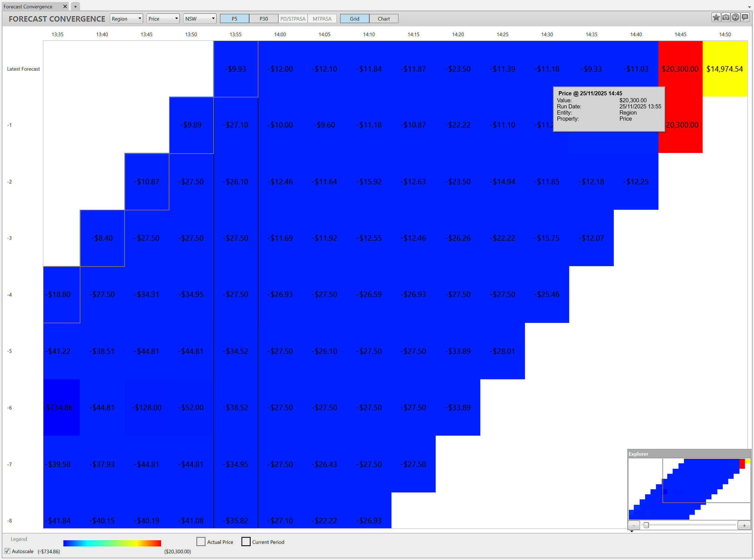This screenshot has width=754, height=560.
Task: Toggle the Autoscale checkbox
Action: point(7,551)
